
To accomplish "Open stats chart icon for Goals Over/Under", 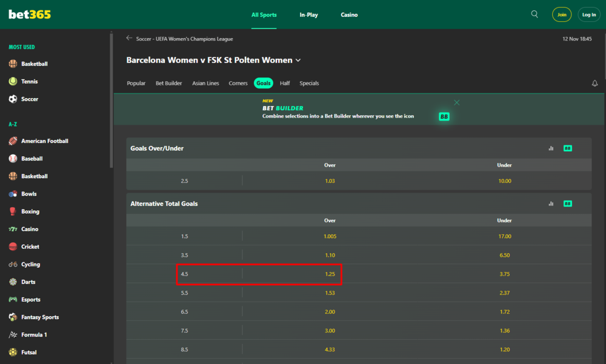I will (551, 148).
